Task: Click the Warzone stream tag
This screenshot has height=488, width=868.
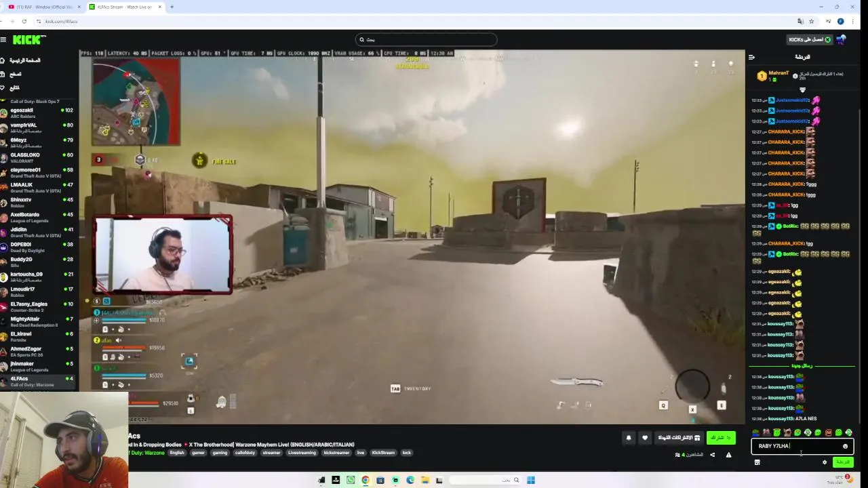Action: 146,453
